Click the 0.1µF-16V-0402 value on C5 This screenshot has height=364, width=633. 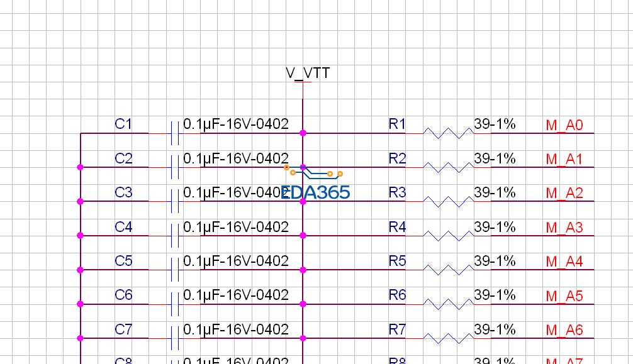pos(236,261)
